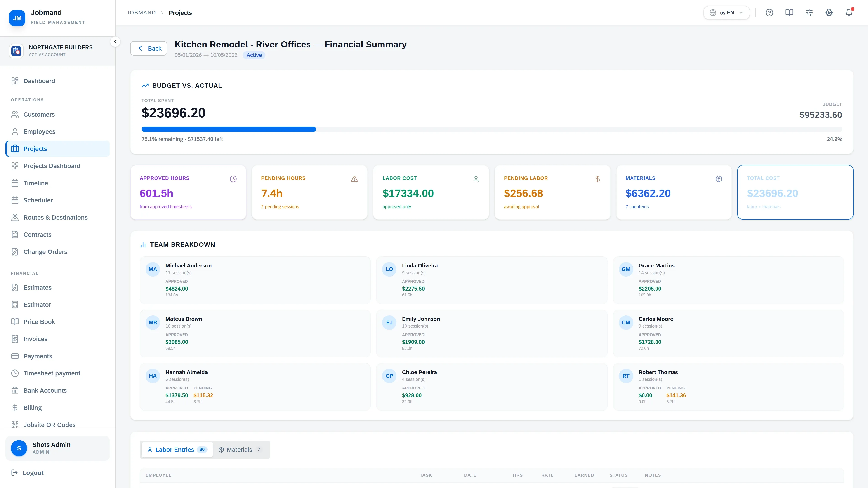This screenshot has width=868, height=488.
Task: Open Timeline in the sidebar
Action: (x=58, y=183)
